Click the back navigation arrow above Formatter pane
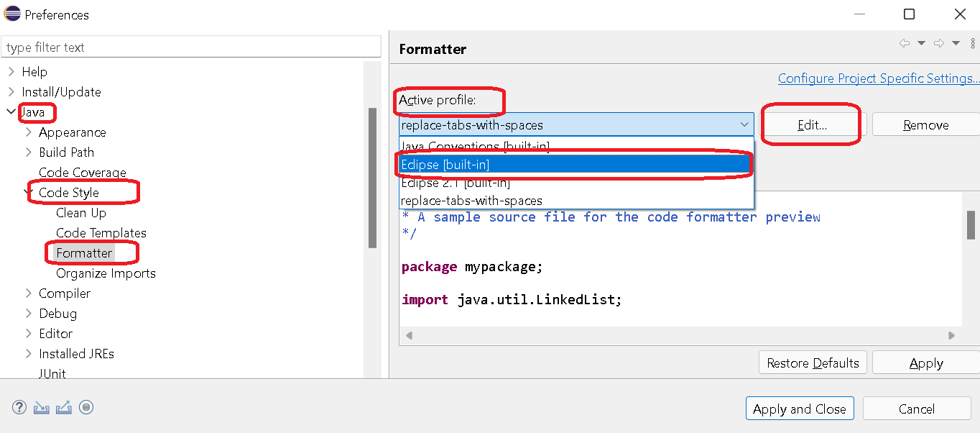The height and width of the screenshot is (433, 980). [905, 42]
